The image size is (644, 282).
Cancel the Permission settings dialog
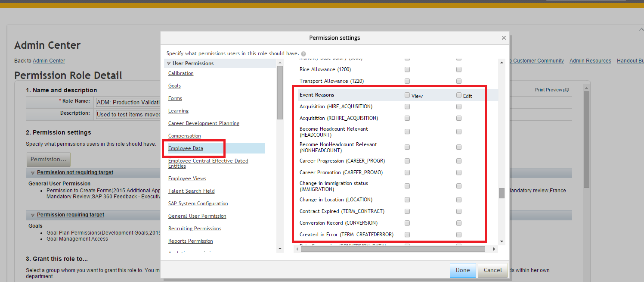[493, 270]
